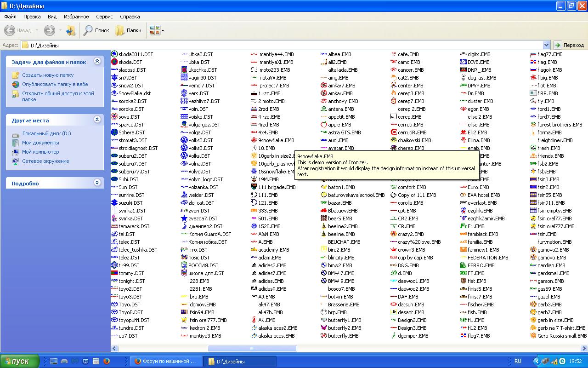Go to Локальный диск (D:)

tap(46, 133)
